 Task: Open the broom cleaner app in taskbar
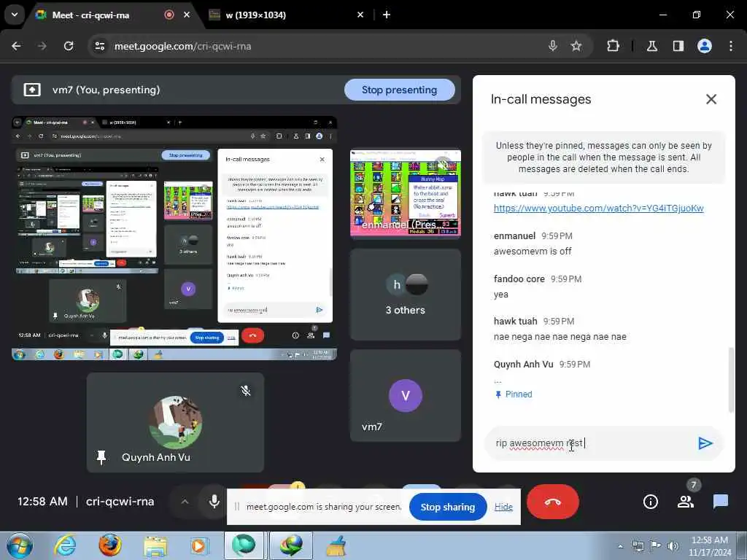(x=336, y=545)
